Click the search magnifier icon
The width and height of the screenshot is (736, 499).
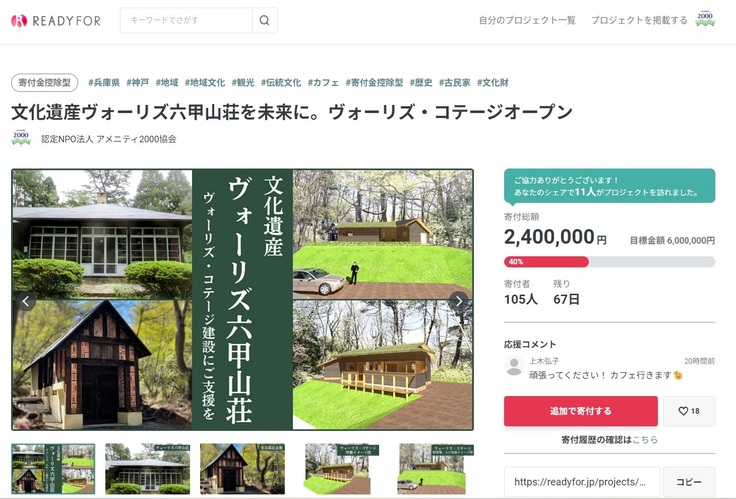click(265, 20)
